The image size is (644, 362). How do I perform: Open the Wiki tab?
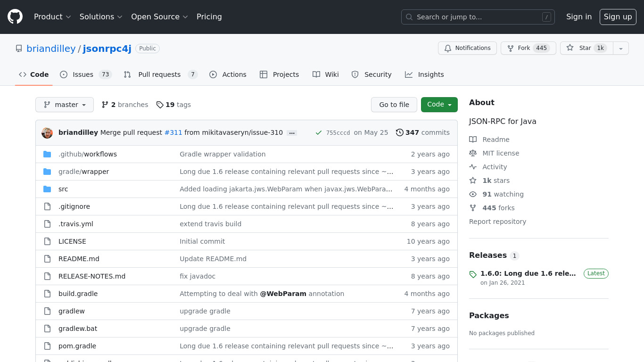click(x=326, y=74)
